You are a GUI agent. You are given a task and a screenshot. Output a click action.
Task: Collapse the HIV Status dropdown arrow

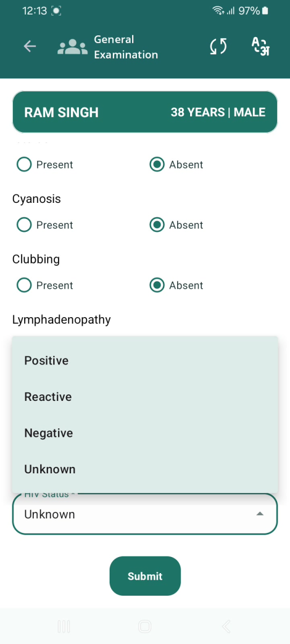pyautogui.click(x=260, y=514)
